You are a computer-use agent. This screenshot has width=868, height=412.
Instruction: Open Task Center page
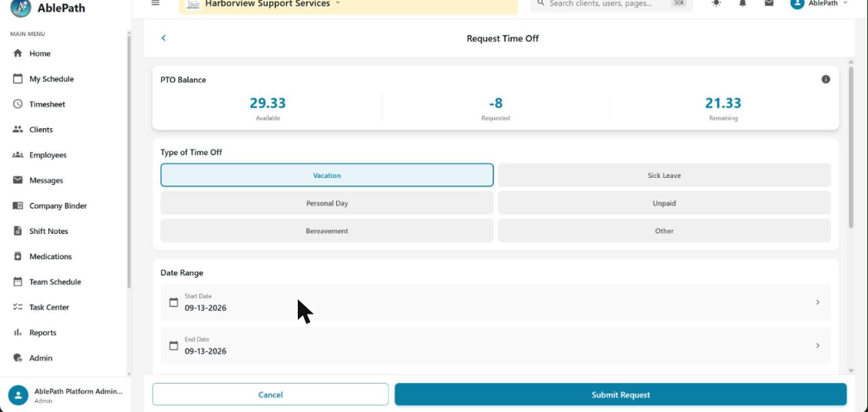pyautogui.click(x=49, y=308)
